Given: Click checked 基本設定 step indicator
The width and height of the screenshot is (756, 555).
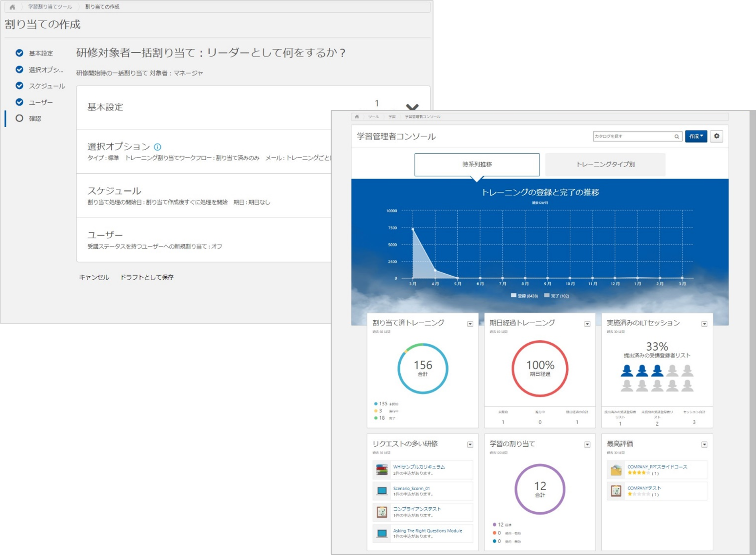Looking at the screenshot, I should pyautogui.click(x=19, y=53).
